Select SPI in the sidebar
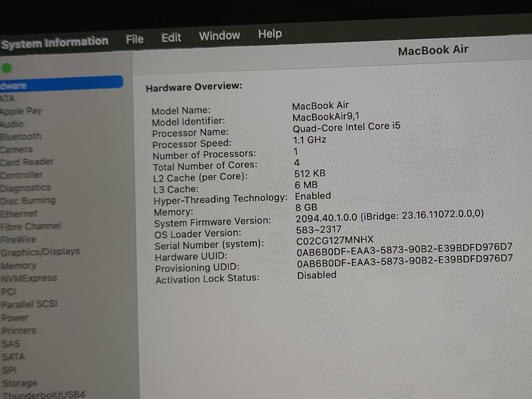This screenshot has height=399, width=532. pyautogui.click(x=10, y=370)
